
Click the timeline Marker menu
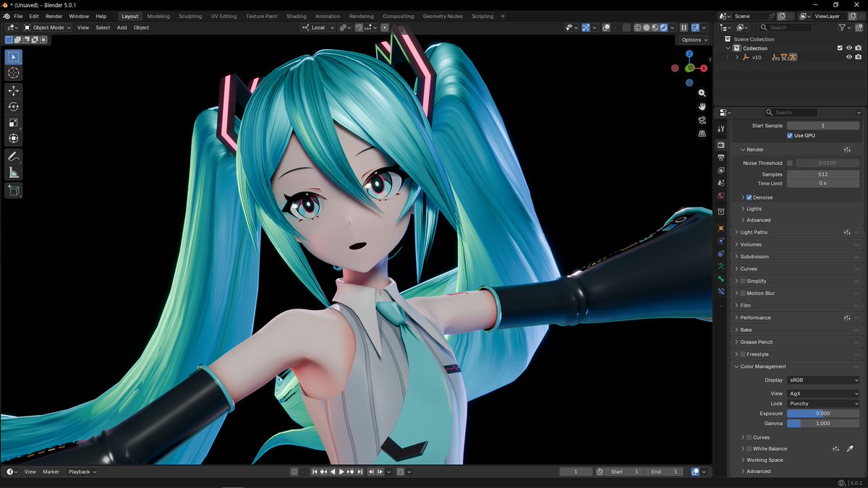[51, 472]
